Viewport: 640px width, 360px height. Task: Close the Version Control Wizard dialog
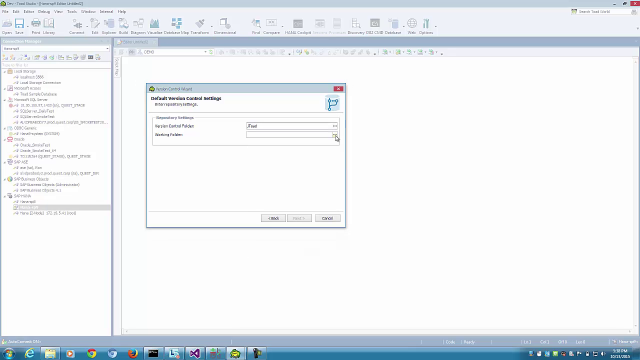click(338, 89)
